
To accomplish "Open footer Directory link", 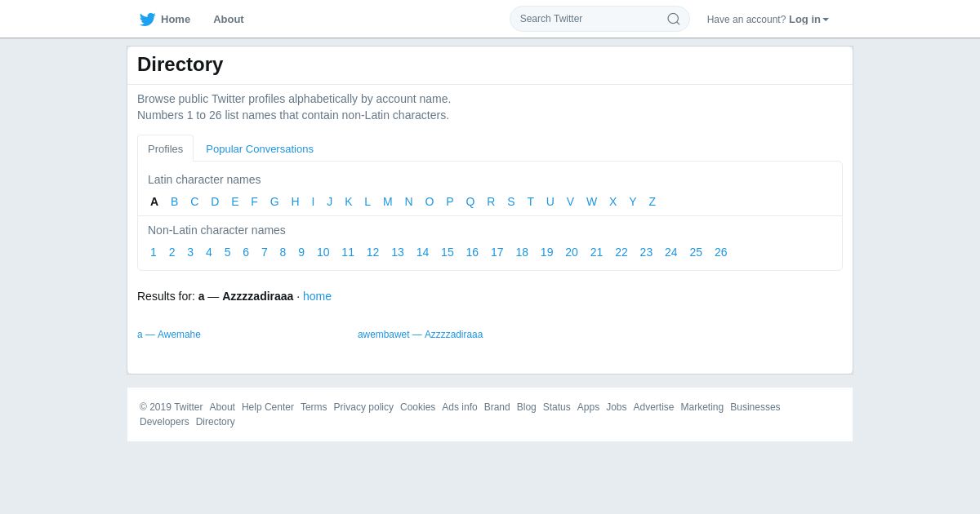I will (x=216, y=422).
